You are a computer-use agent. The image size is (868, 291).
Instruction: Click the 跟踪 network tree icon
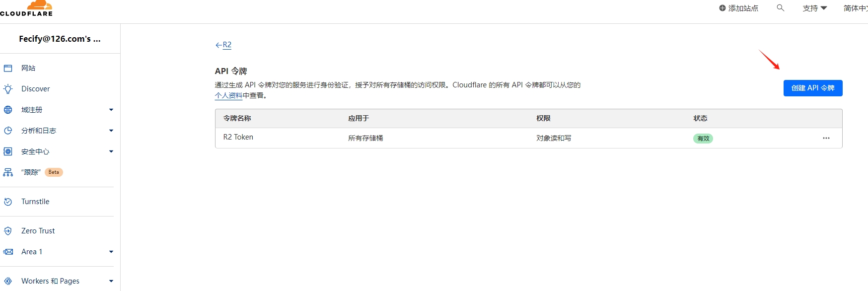tap(8, 172)
